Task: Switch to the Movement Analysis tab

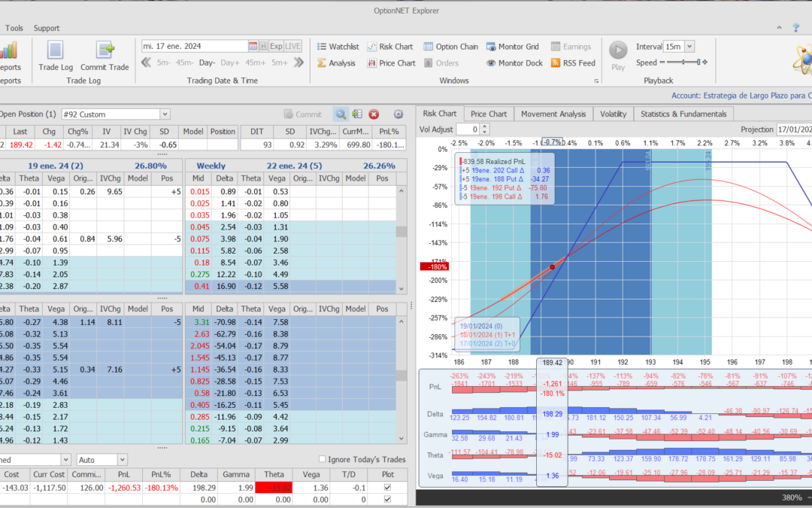Action: 553,114
